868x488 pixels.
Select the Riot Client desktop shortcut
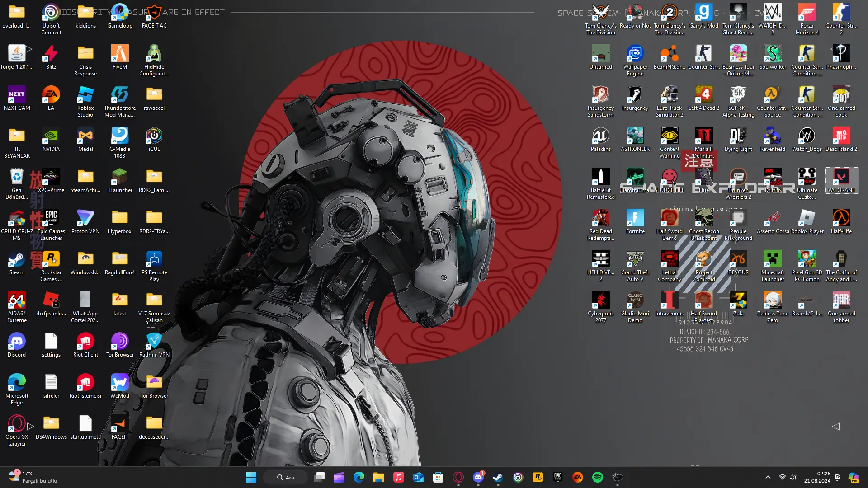pyautogui.click(x=85, y=345)
